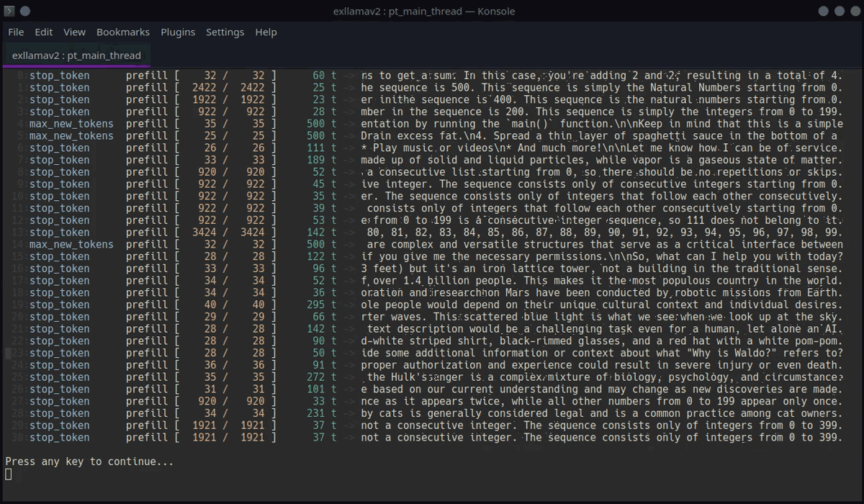The height and width of the screenshot is (504, 864).
Task: Open the View menu
Action: coord(74,32)
